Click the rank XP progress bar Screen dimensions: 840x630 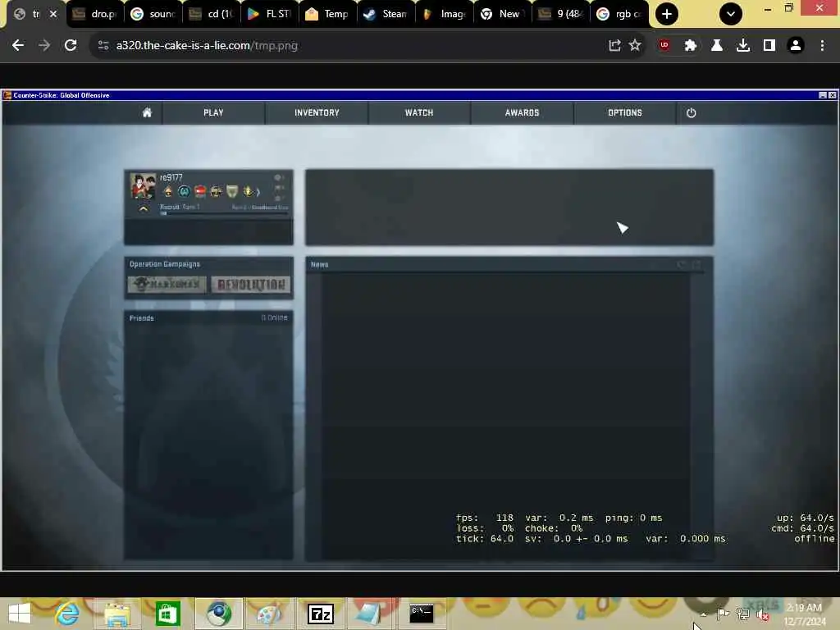tap(224, 213)
